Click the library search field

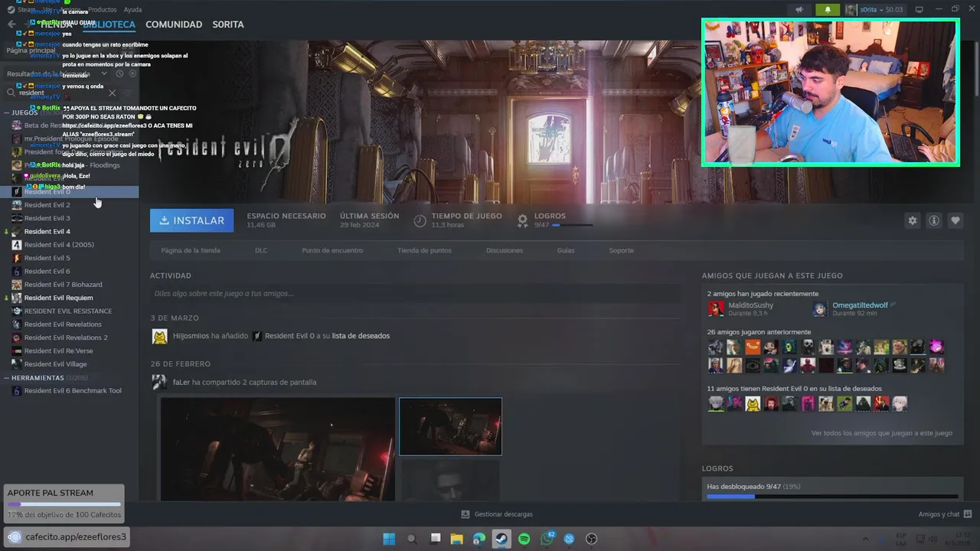61,93
